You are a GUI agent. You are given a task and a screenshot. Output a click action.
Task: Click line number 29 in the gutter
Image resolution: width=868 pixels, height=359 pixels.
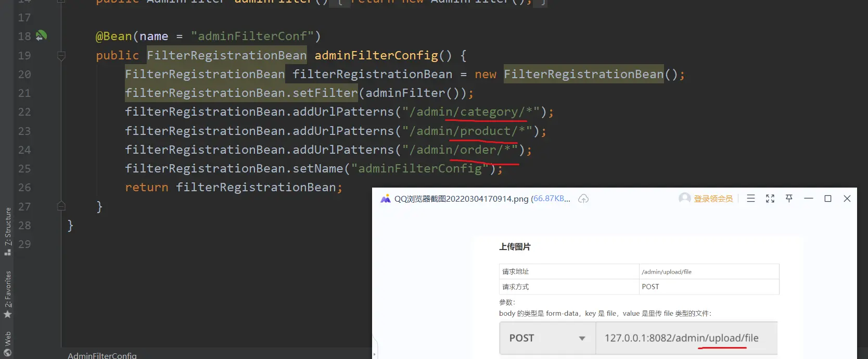click(x=24, y=244)
